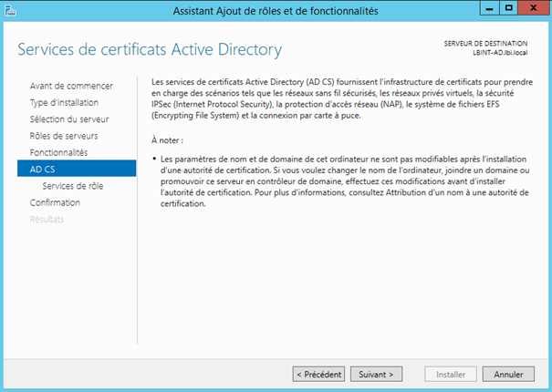Jump to the Confirmation step
The image size is (552, 392).
click(x=55, y=202)
